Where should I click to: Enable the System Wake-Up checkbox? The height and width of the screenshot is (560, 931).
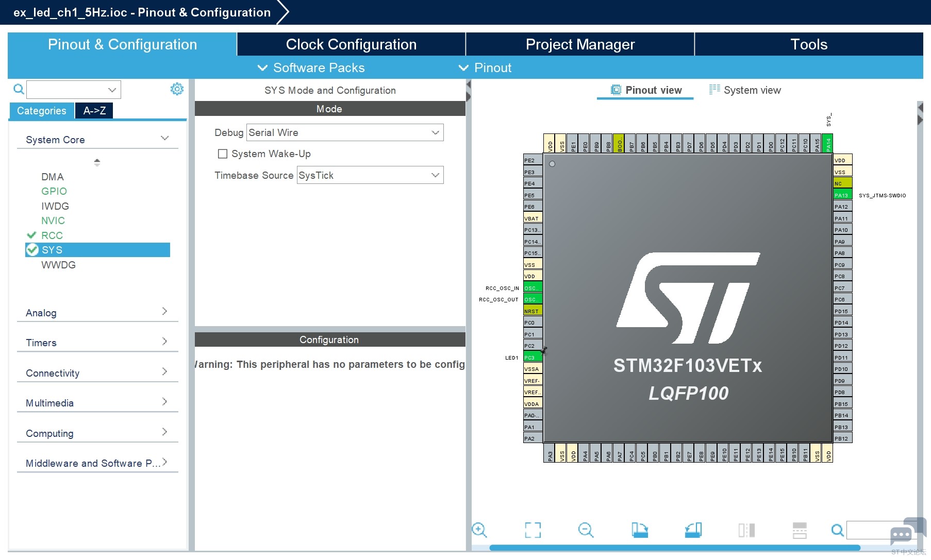223,154
